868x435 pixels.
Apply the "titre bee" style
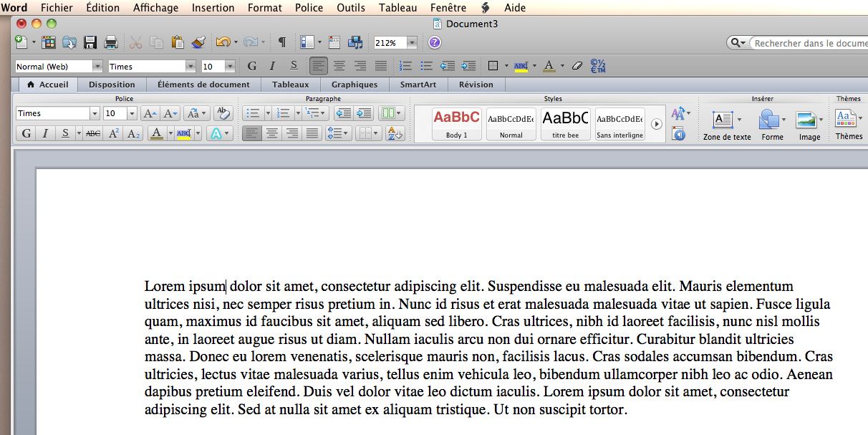565,123
